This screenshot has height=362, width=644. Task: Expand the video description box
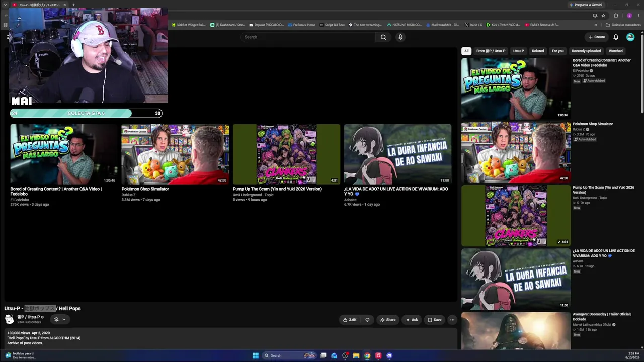pyautogui.click(x=230, y=338)
